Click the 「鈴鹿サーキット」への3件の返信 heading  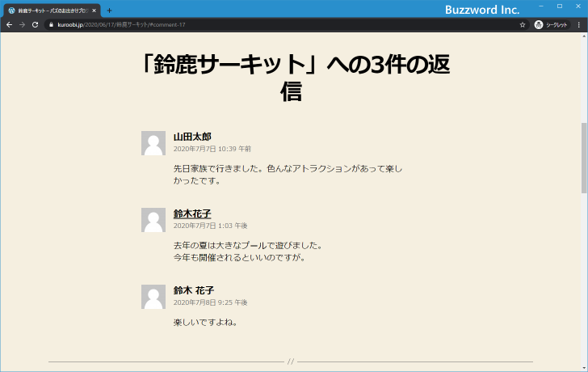point(295,78)
